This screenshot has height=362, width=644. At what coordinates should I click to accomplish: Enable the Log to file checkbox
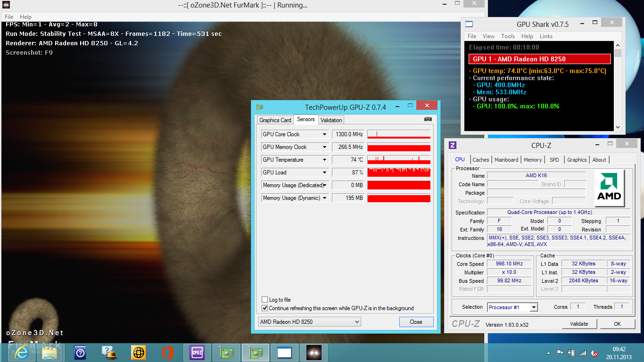tap(264, 300)
